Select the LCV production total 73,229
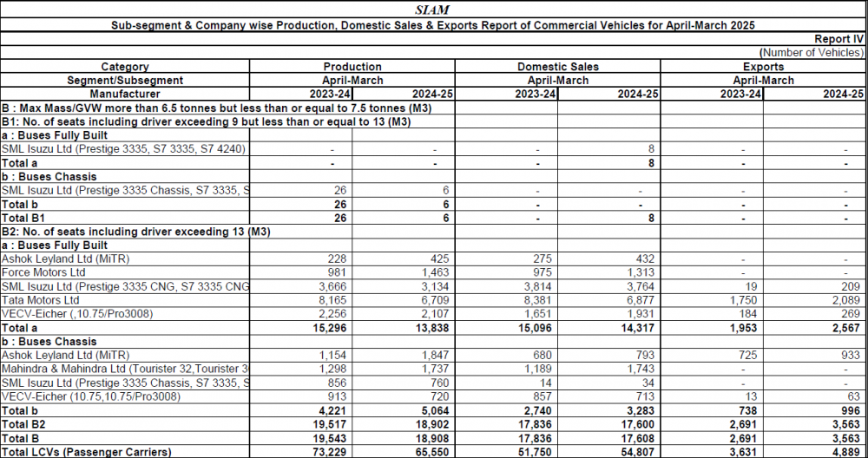The image size is (868, 458). pos(330,452)
